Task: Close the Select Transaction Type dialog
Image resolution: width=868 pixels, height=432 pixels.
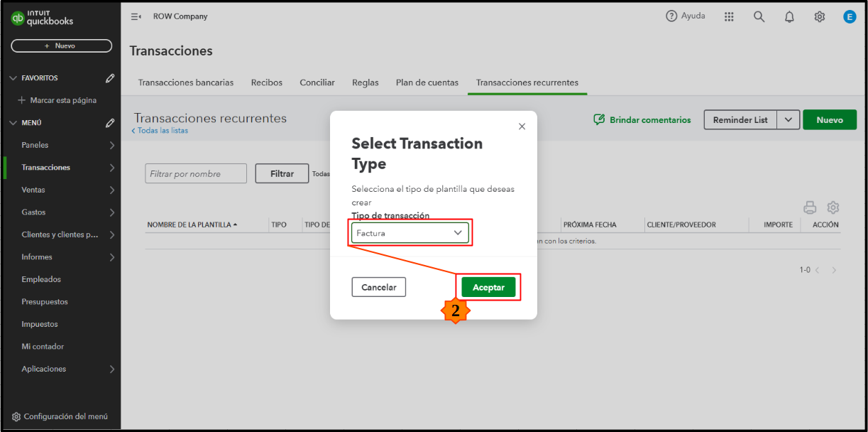Action: (522, 126)
